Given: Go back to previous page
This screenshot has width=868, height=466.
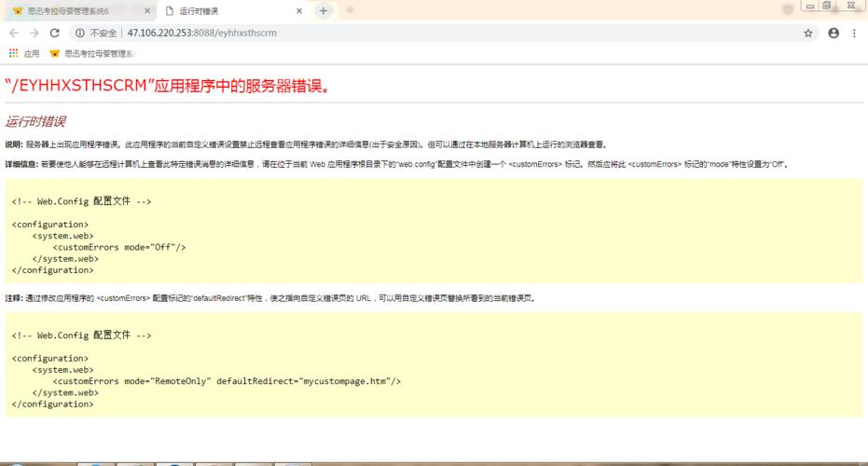Looking at the screenshot, I should (14, 34).
